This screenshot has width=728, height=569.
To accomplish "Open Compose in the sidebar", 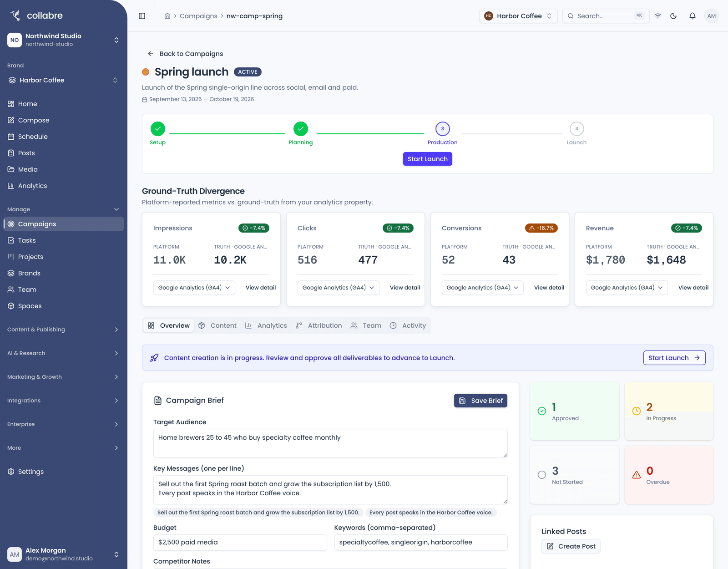I will 64,120.
